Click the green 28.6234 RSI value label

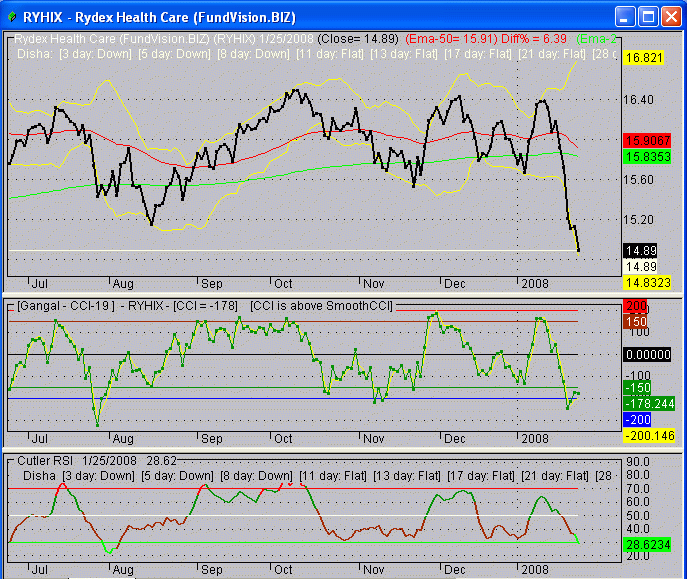click(x=647, y=544)
